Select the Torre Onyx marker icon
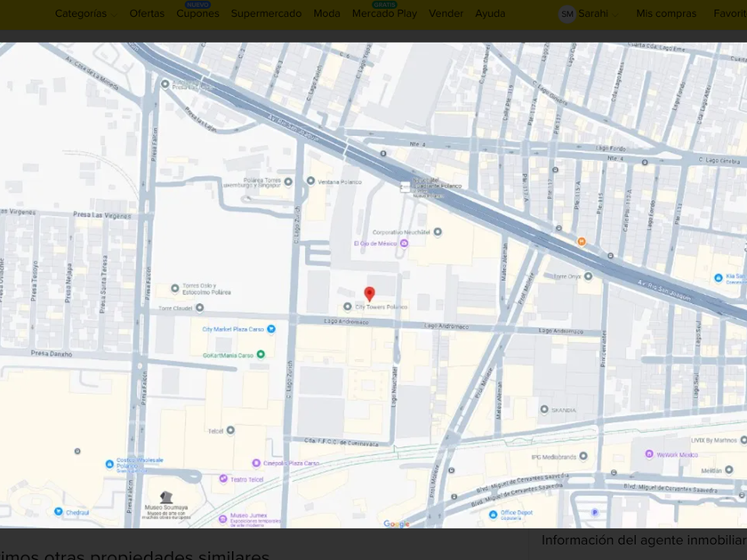The width and height of the screenshot is (747, 560). (589, 276)
